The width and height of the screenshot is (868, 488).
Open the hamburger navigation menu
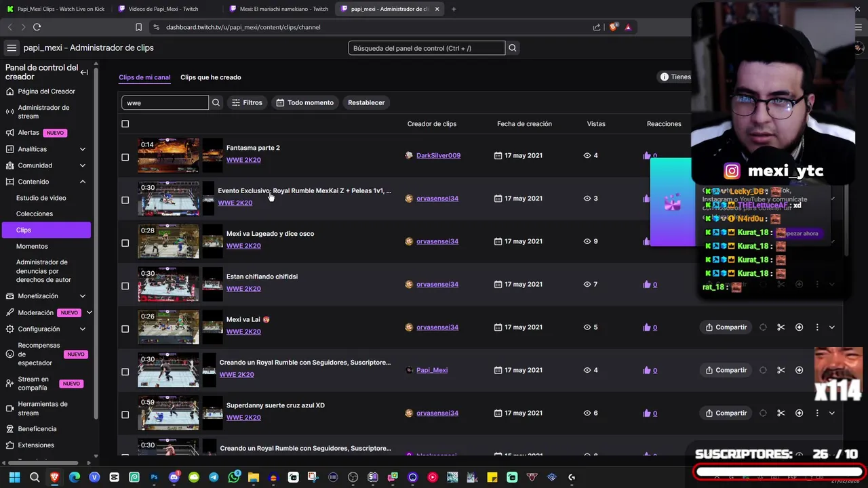12,48
